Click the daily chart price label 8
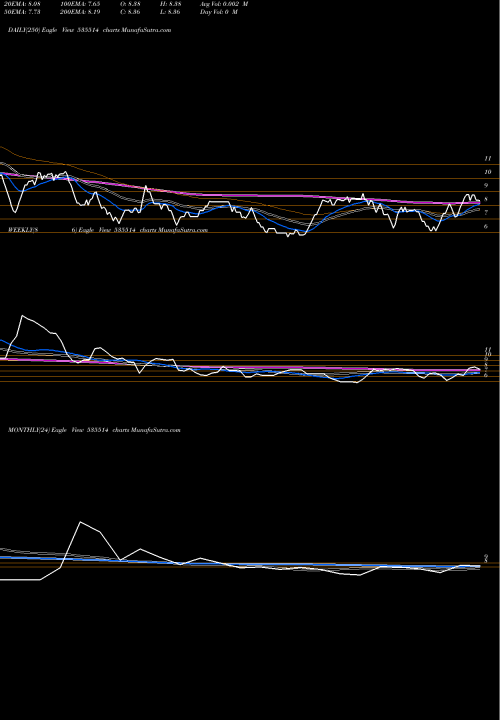Viewport: 500px width, 720px height. [486, 199]
